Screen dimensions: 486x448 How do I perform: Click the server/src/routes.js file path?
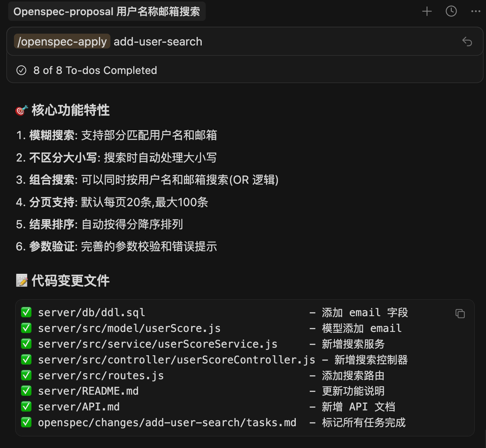point(101,376)
